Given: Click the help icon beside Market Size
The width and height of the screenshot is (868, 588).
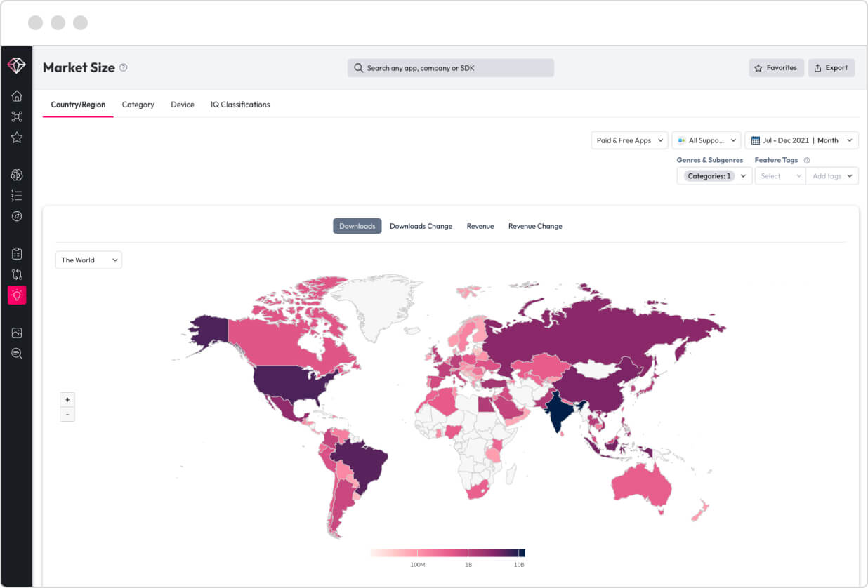Looking at the screenshot, I should (x=124, y=68).
